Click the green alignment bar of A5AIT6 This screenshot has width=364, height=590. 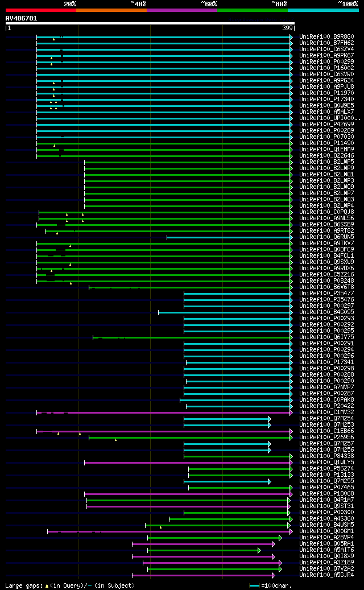point(204,550)
